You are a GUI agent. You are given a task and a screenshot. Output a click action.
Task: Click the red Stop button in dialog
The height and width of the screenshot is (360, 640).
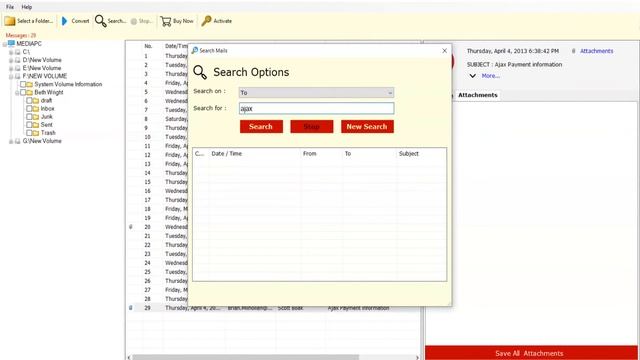click(x=312, y=127)
